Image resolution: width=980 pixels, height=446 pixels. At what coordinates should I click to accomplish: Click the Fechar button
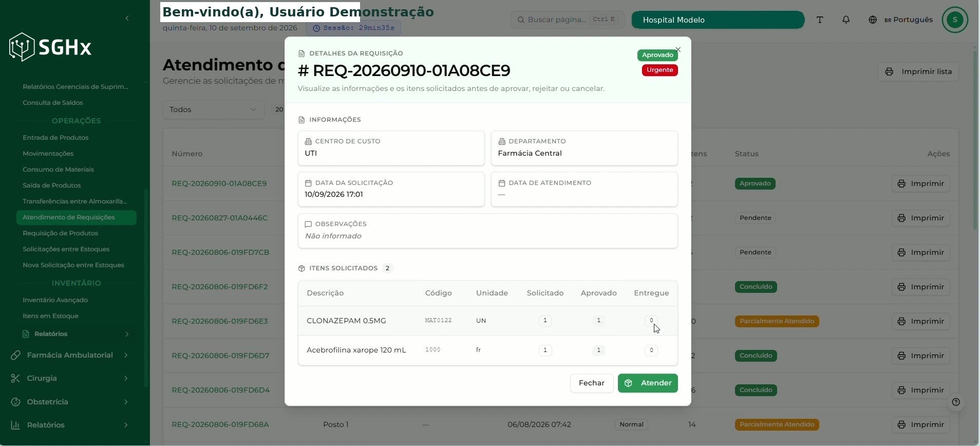coord(592,383)
